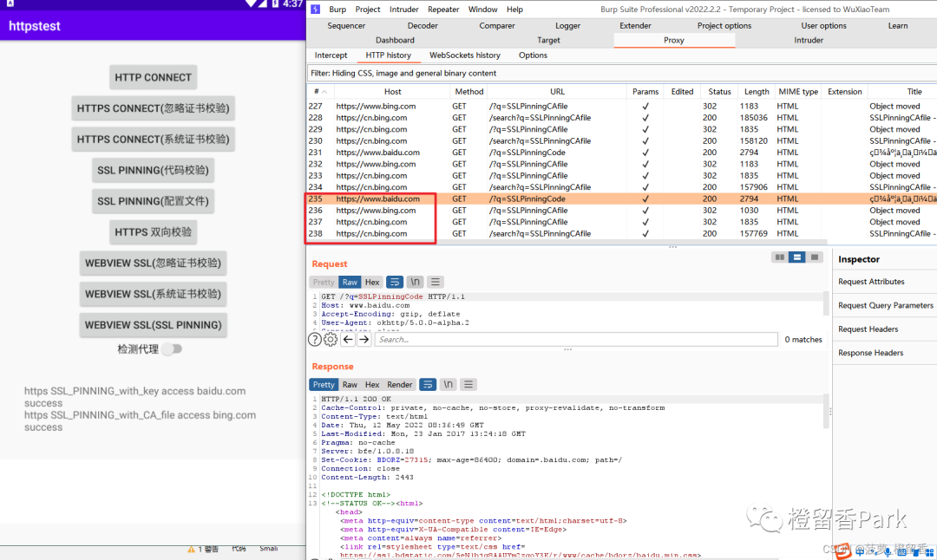Expand Response Headers in Inspector
Screen dimensions: 937x560
[x=870, y=353]
